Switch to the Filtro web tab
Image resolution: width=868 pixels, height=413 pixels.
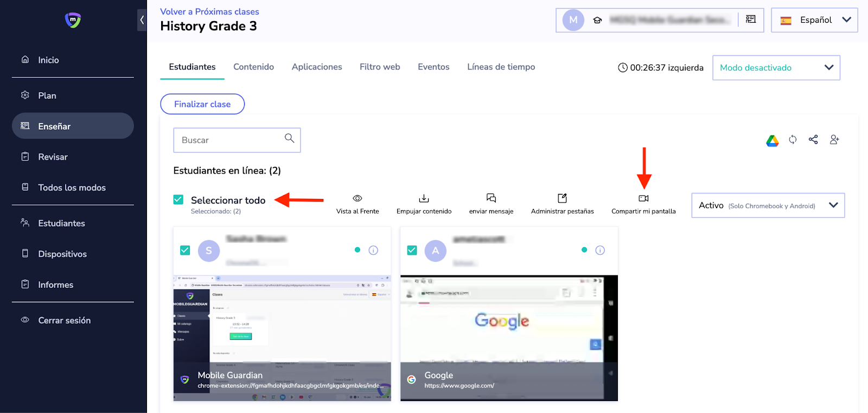(x=380, y=67)
